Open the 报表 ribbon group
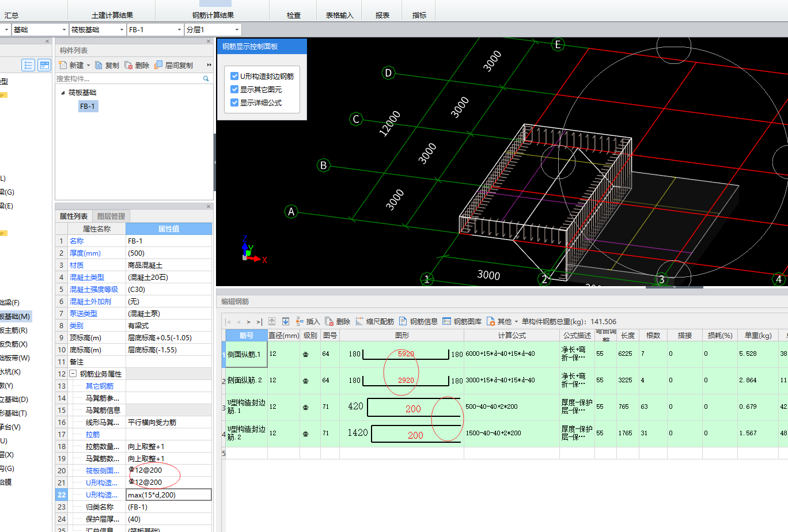The height and width of the screenshot is (532, 788). (x=382, y=15)
